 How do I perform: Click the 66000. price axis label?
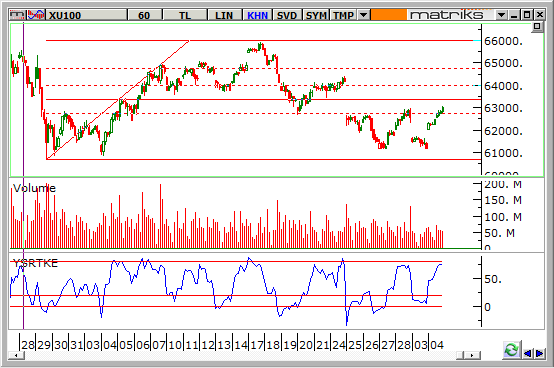(x=503, y=41)
